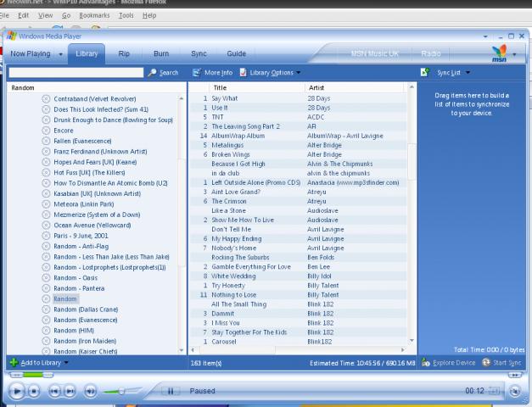Image resolution: width=532 pixels, height=407 pixels.
Task: Open the Sync tab
Action: pyautogui.click(x=199, y=53)
